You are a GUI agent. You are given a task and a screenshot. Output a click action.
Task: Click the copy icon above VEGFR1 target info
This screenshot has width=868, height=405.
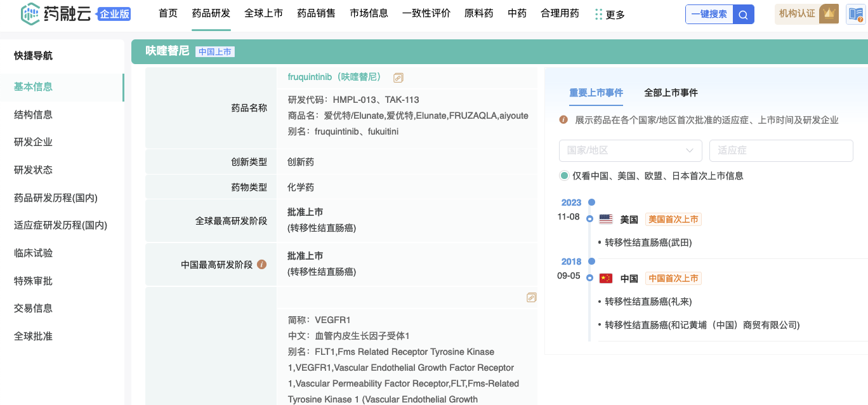532,297
